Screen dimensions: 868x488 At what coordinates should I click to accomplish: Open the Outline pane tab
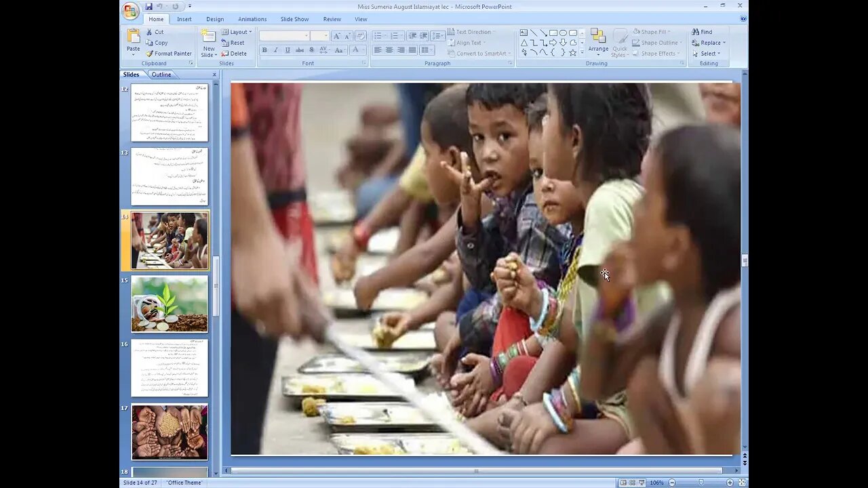coord(161,75)
